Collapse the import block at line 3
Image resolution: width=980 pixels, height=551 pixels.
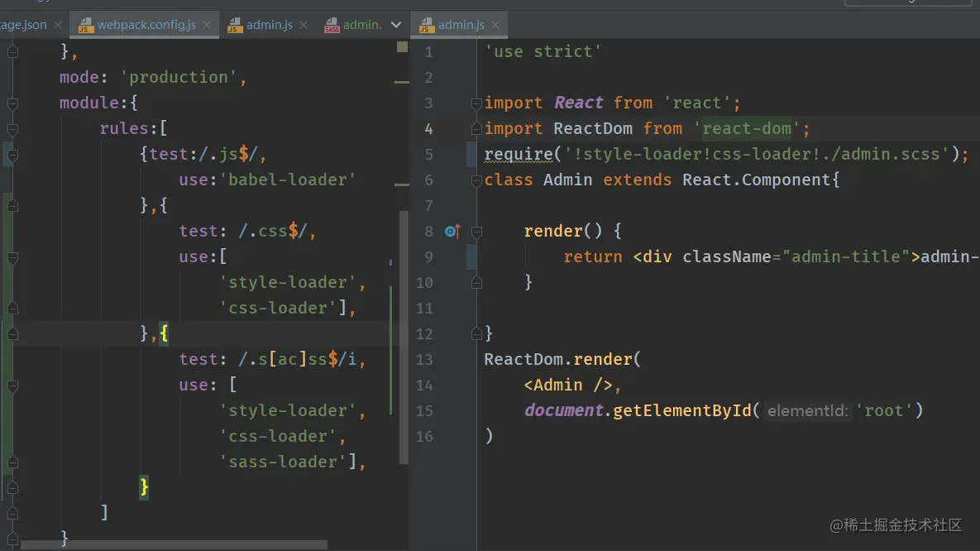(476, 103)
